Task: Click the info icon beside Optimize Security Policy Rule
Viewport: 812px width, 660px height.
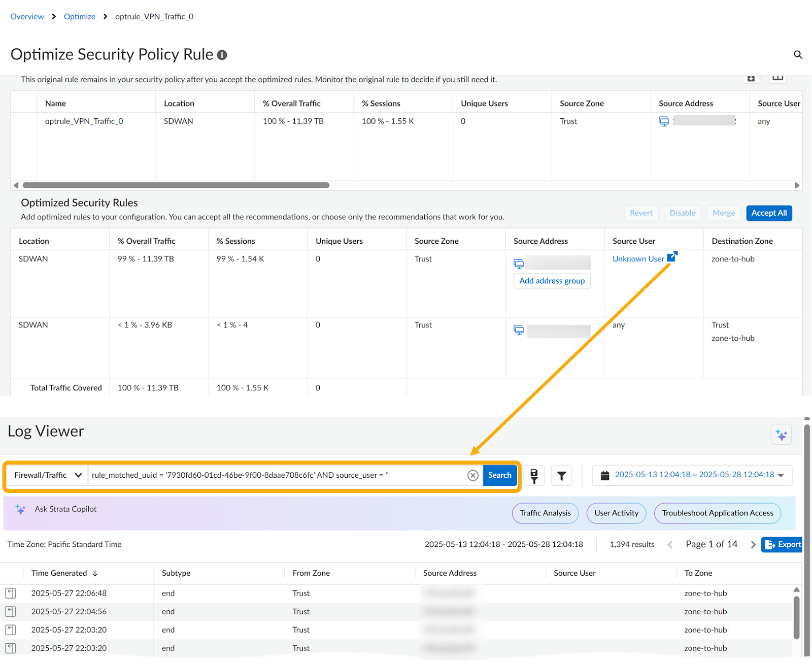Action: tap(222, 55)
